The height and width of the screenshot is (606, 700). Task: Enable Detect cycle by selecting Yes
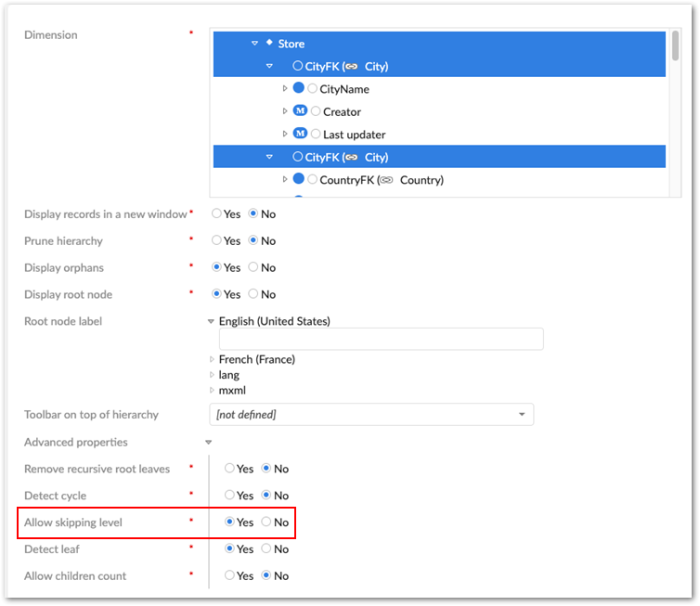[x=229, y=496]
